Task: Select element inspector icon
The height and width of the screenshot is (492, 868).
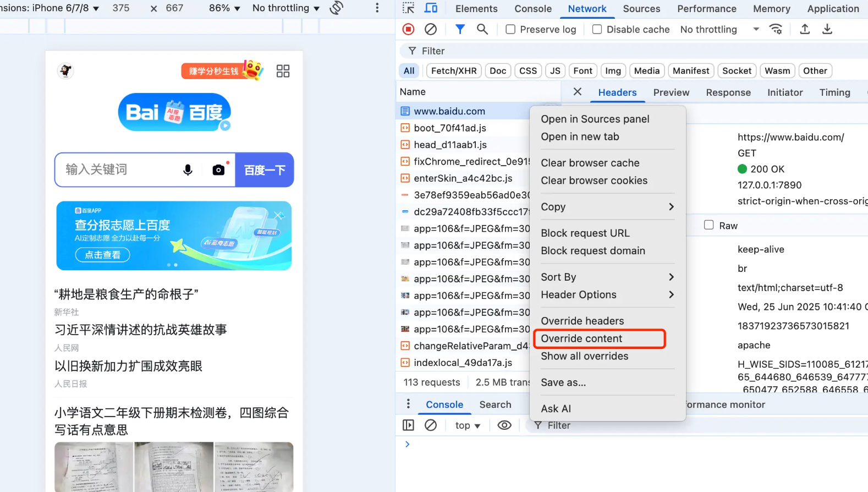Action: coord(408,8)
